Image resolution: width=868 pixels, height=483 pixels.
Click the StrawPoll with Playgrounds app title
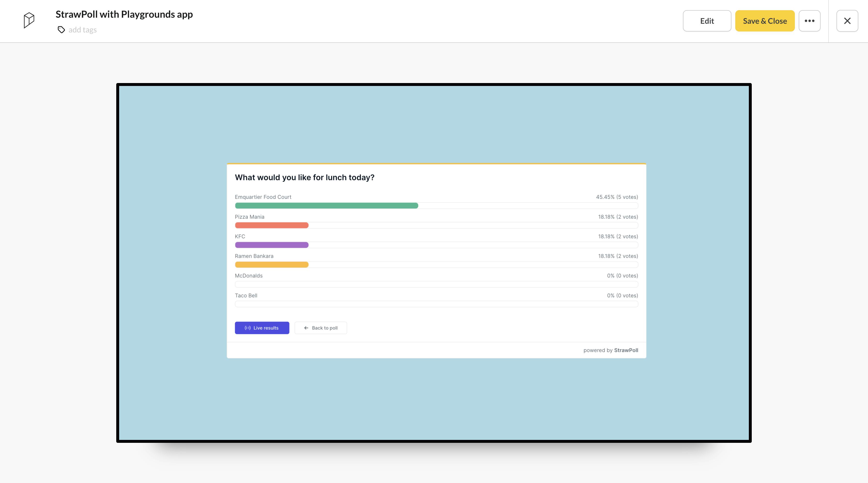click(x=124, y=14)
